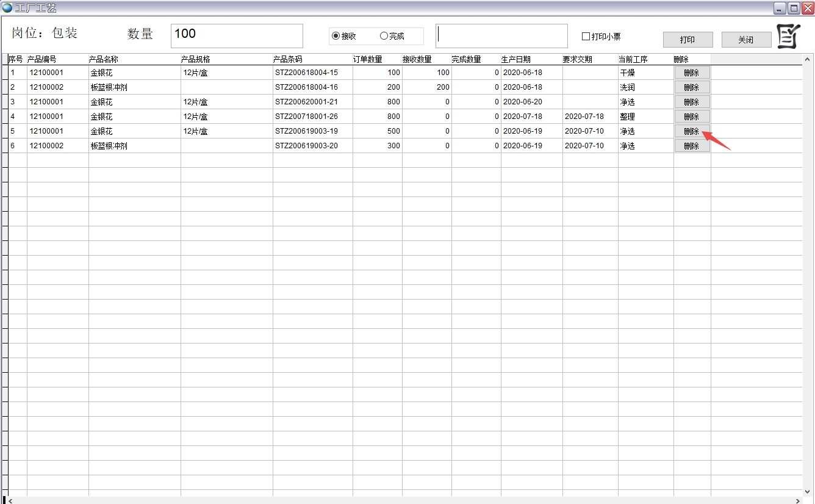The height and width of the screenshot is (504, 815).
Task: Click the empty barcode scan text box
Action: [x=501, y=36]
